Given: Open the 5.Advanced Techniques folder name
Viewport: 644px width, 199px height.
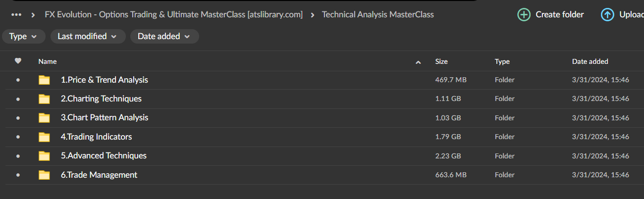Looking at the screenshot, I should 104,156.
